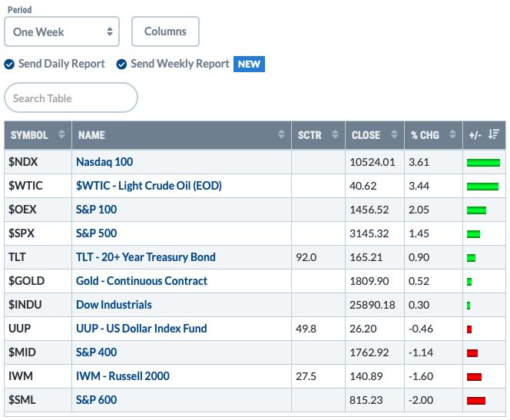Open the Gold - Continuous Contract link

tap(141, 280)
